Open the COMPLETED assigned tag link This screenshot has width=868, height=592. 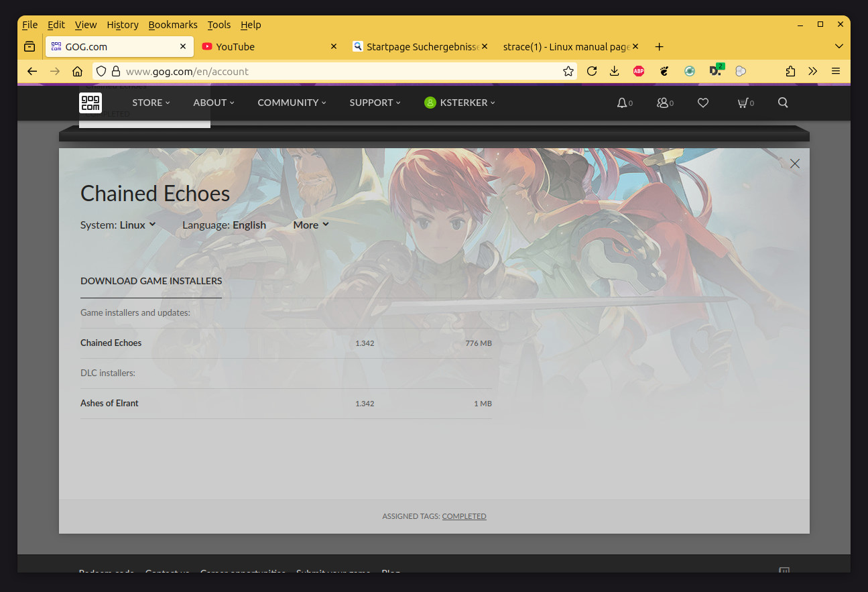pyautogui.click(x=464, y=516)
